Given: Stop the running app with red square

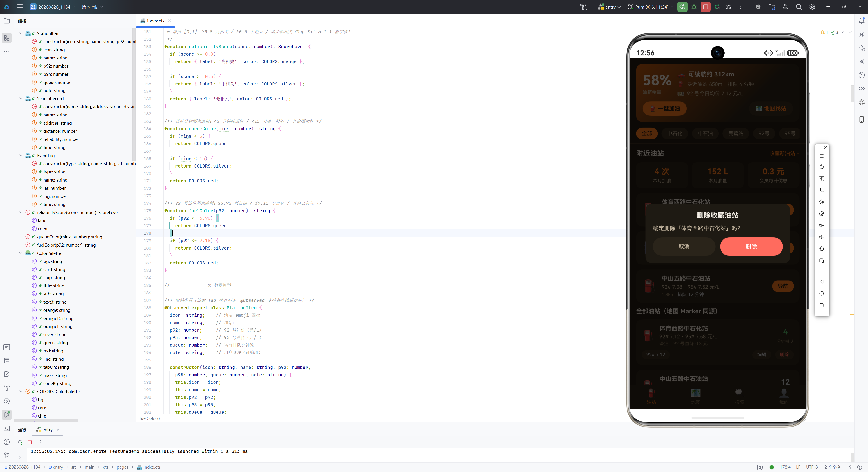Looking at the screenshot, I should (x=705, y=7).
